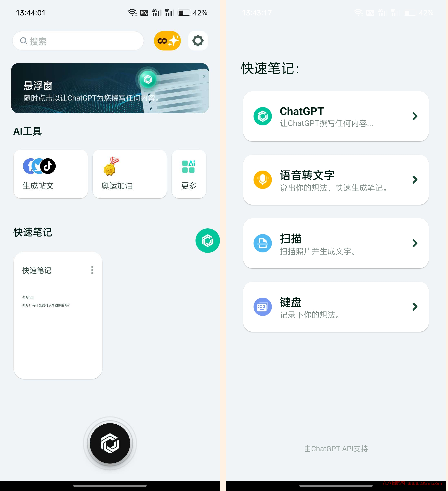Screen dimensions: 448x491
Task: Tap the AI Pro subscription badge
Action: [x=168, y=41]
